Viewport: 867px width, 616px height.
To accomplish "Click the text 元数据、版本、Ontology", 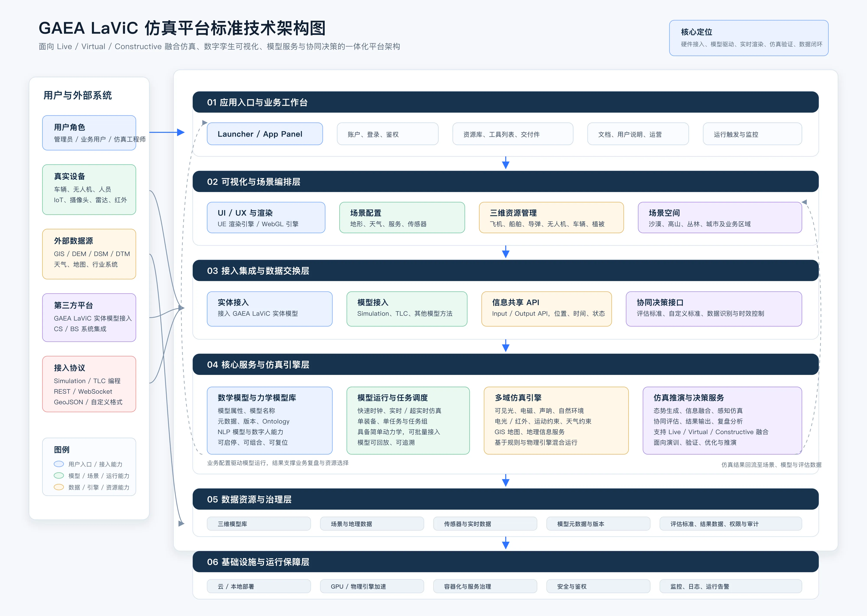I will click(254, 421).
